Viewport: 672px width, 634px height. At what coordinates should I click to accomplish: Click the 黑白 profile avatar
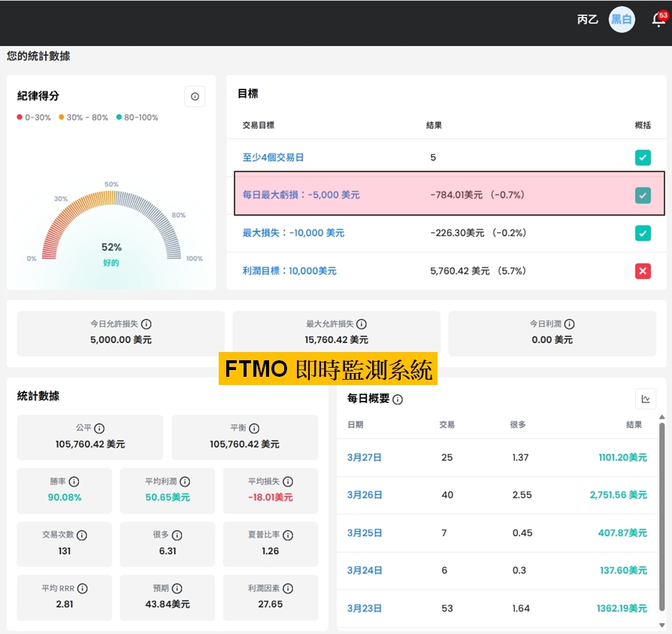click(622, 20)
